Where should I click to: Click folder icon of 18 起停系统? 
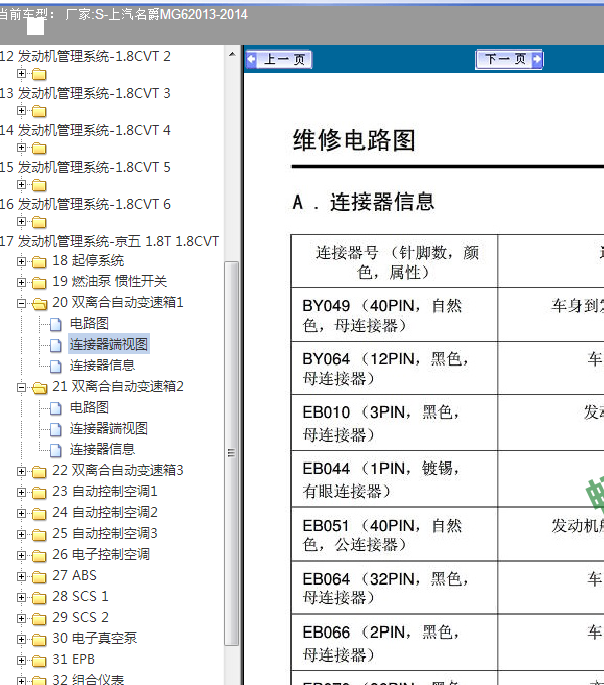click(39, 262)
